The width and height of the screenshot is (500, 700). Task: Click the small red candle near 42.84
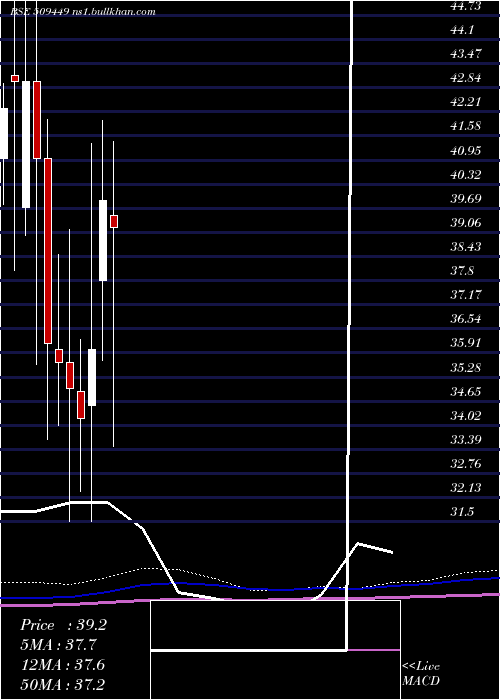point(15,79)
